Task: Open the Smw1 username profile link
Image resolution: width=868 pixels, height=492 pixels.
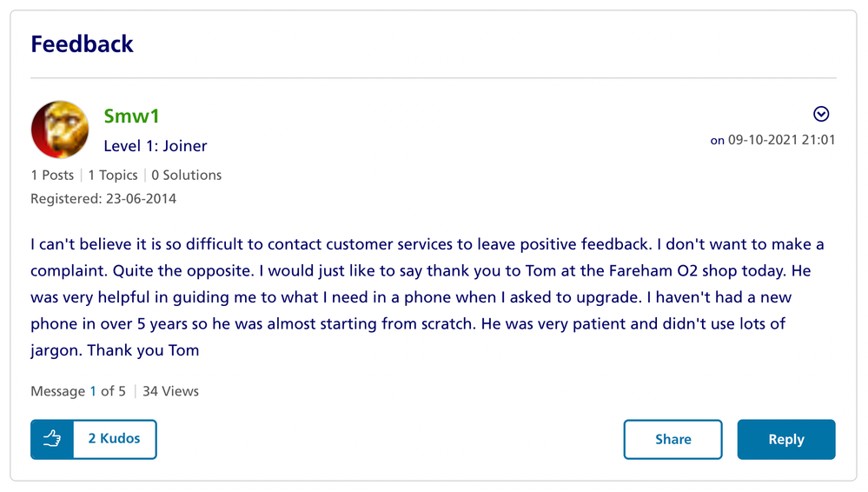Action: pos(131,116)
